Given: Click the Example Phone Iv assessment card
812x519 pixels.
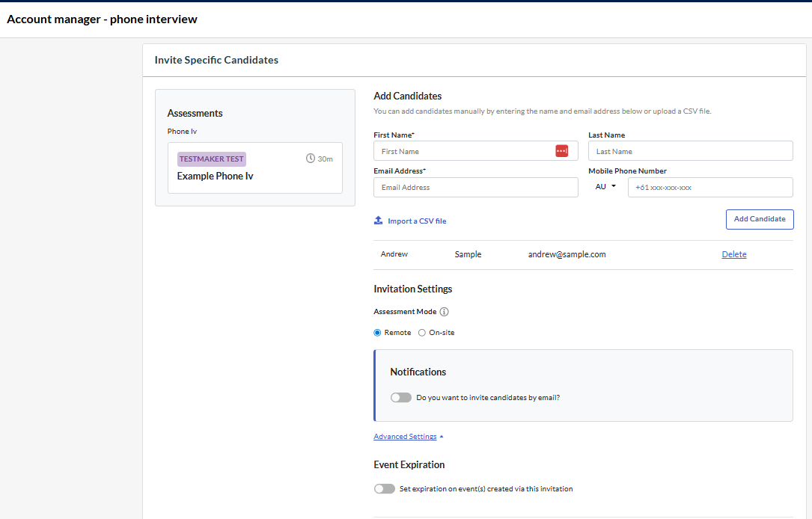Looking at the screenshot, I should pos(254,168).
